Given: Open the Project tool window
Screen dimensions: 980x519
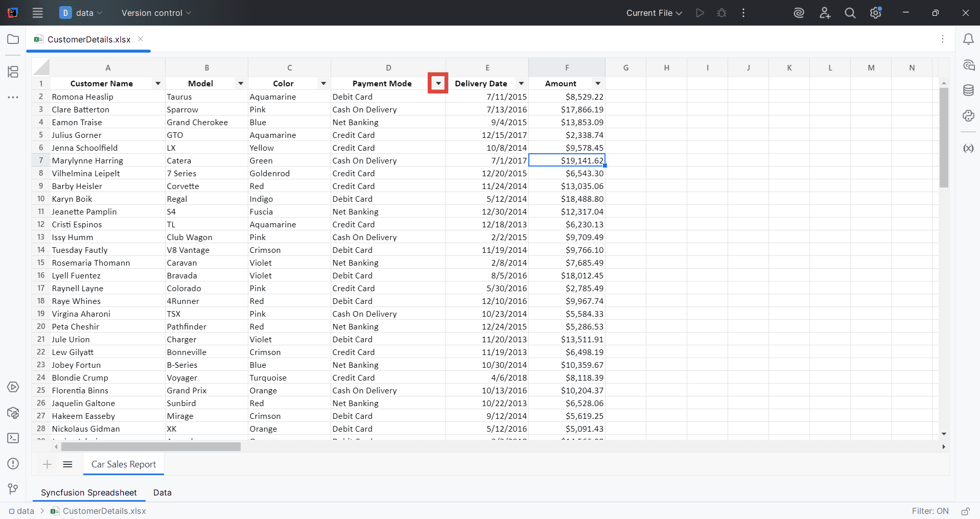Looking at the screenshot, I should [x=13, y=39].
